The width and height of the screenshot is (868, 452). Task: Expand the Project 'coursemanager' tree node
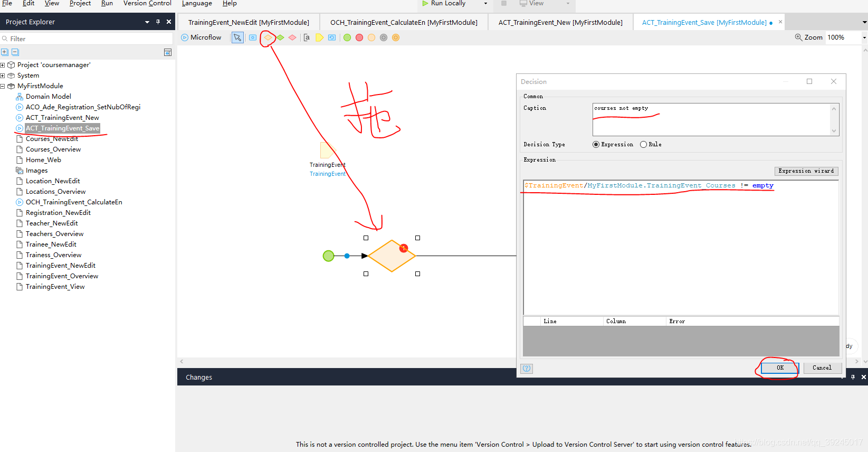click(3, 65)
